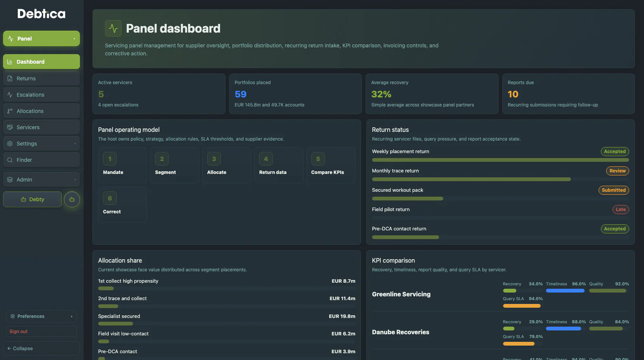Screen dimensions: 644x360
Task: Click the Allocations branch icon
Action: point(10,111)
